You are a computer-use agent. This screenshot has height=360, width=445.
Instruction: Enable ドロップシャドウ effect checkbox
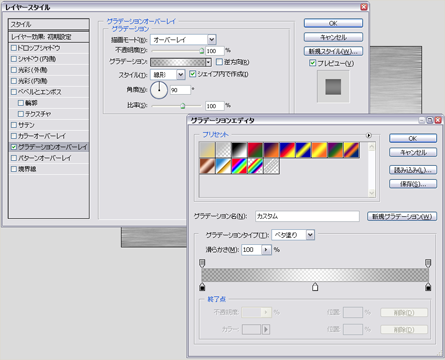[14, 48]
